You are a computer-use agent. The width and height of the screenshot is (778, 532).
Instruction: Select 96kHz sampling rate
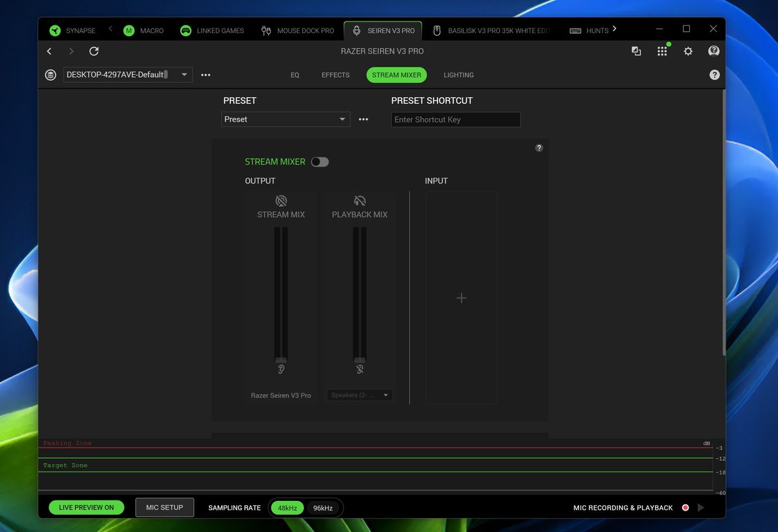(323, 508)
